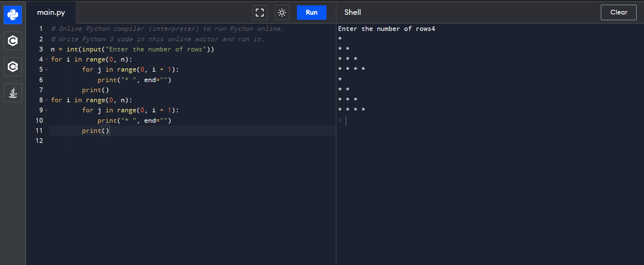Collapse the for loop at line 4
Image resolution: width=644 pixels, height=265 pixels.
[46, 60]
